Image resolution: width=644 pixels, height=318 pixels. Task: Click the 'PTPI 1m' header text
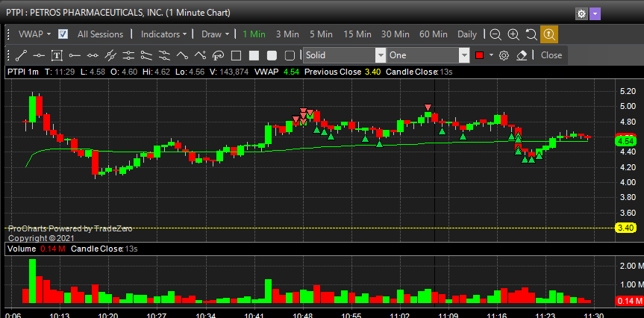click(x=23, y=72)
